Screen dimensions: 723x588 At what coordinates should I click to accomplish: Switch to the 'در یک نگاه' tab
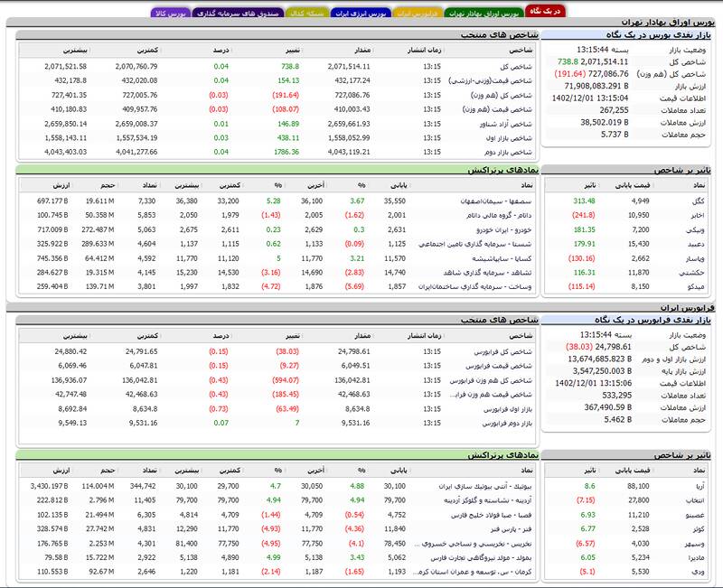coord(546,10)
